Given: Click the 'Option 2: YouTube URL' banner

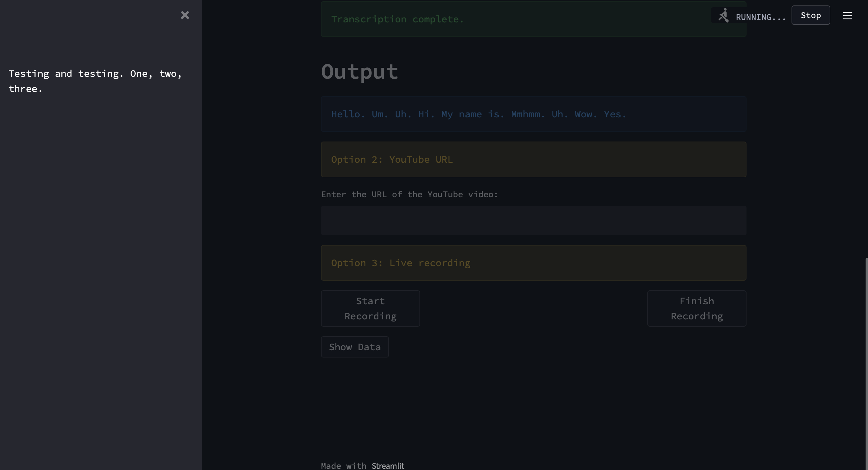Looking at the screenshot, I should (392, 159).
